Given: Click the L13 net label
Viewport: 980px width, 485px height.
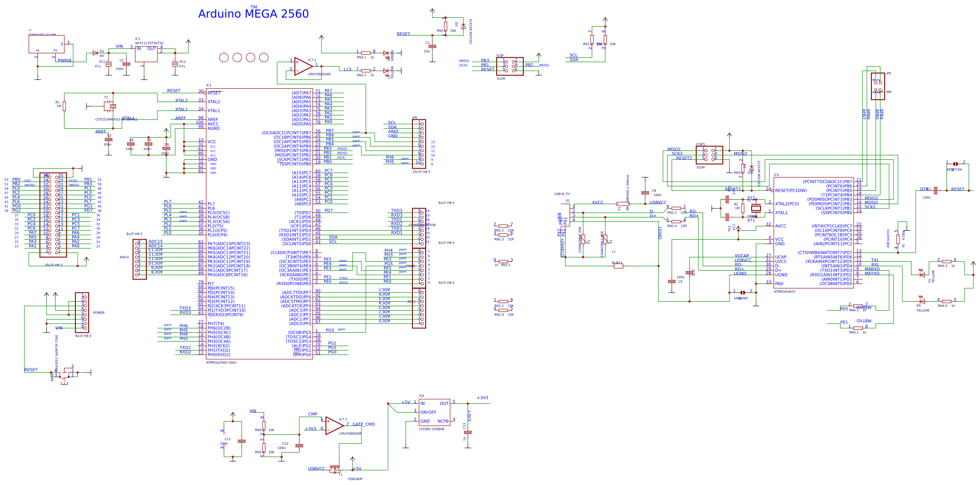Looking at the screenshot, I should tap(348, 69).
